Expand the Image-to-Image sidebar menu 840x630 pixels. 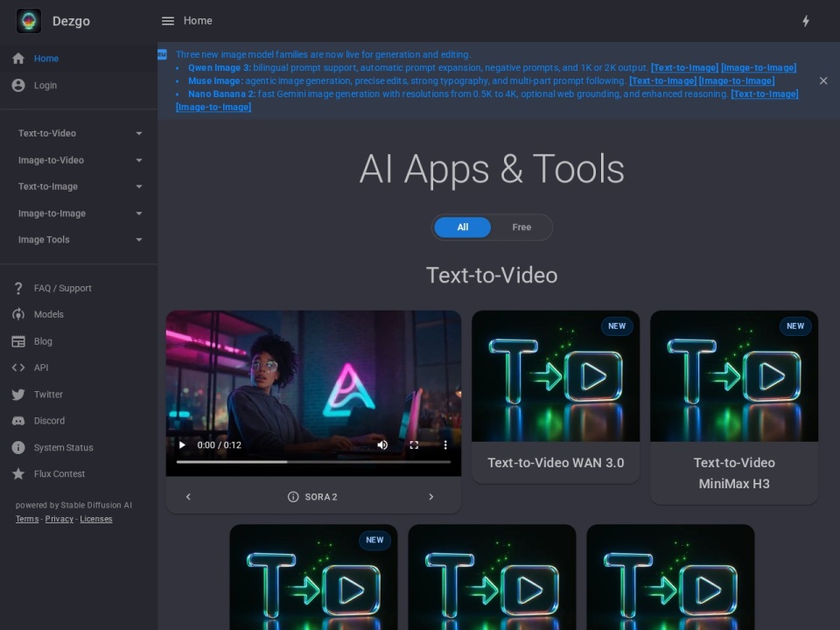(x=79, y=213)
